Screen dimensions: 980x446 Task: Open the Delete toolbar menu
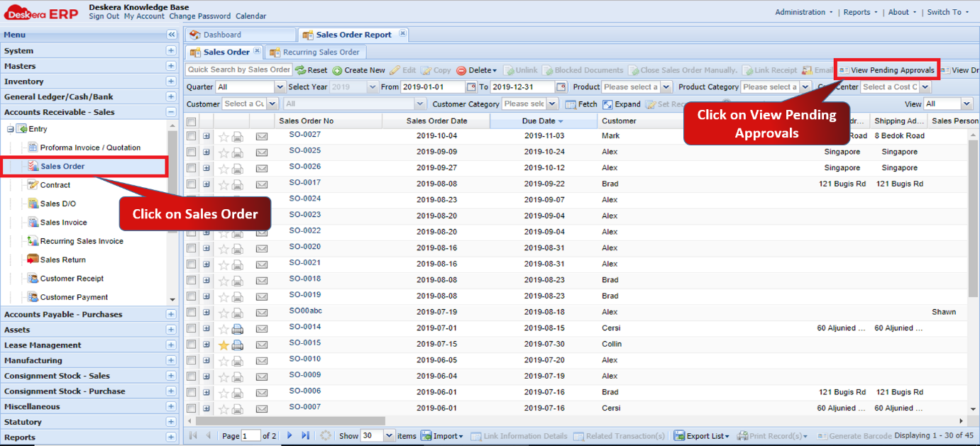click(x=476, y=70)
